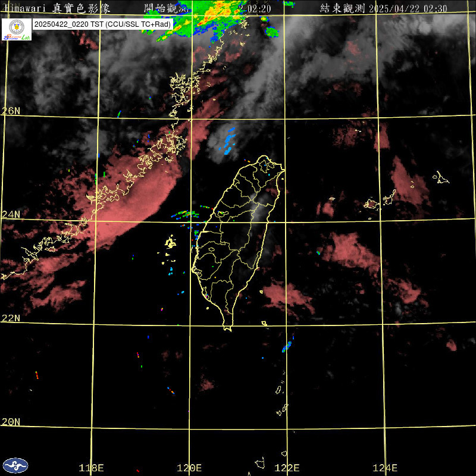Image resolution: width=476 pixels, height=476 pixels.
Task: Click the 120E longitude label
Action: tap(189, 468)
